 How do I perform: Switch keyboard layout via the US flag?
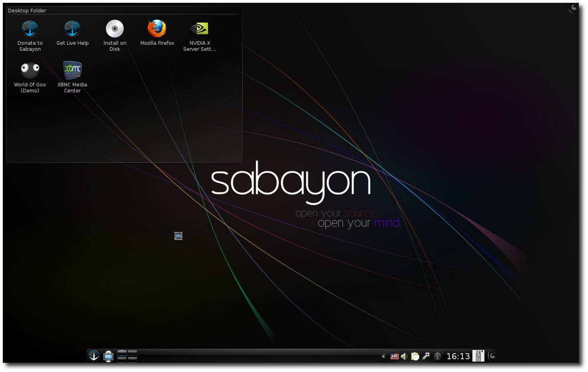394,356
